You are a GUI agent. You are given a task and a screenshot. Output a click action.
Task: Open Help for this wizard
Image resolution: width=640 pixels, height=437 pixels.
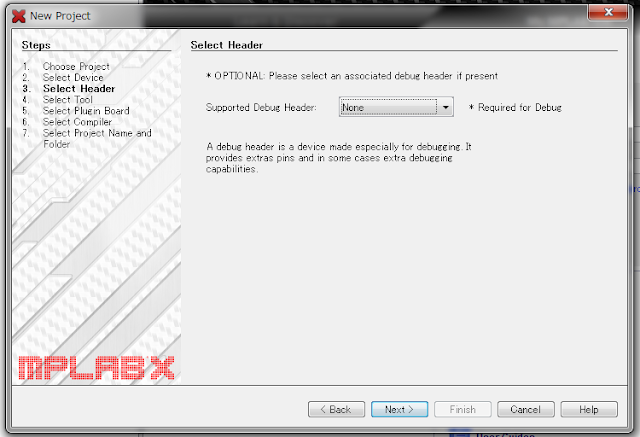tap(589, 409)
